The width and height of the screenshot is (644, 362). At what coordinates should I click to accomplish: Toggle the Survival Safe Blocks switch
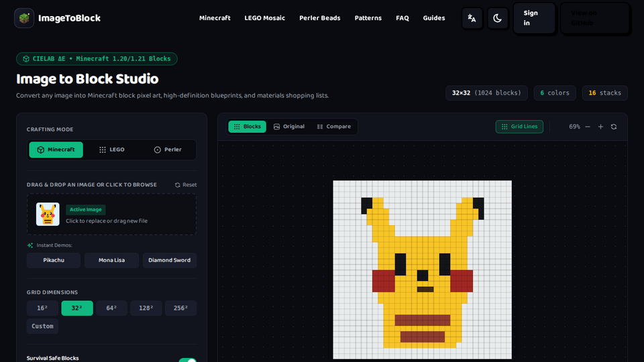pos(188,360)
